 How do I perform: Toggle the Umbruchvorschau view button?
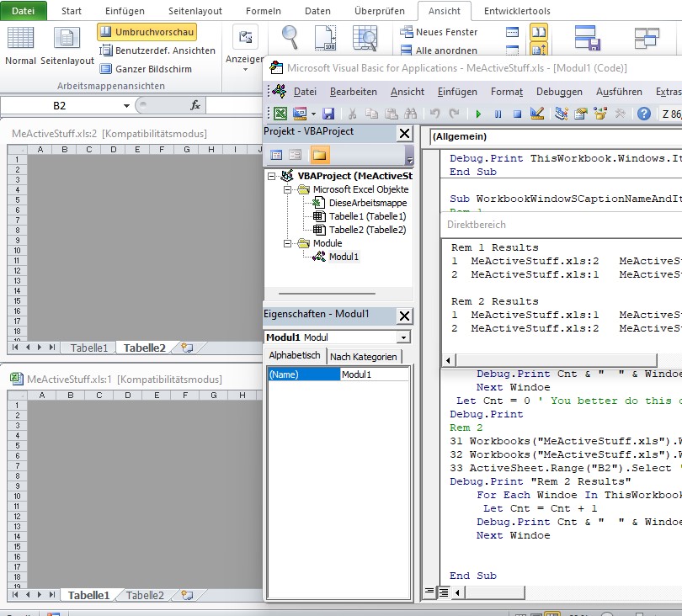[147, 32]
